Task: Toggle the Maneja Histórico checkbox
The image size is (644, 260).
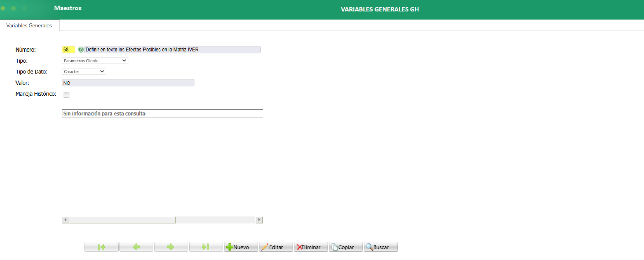Action: pos(67,95)
